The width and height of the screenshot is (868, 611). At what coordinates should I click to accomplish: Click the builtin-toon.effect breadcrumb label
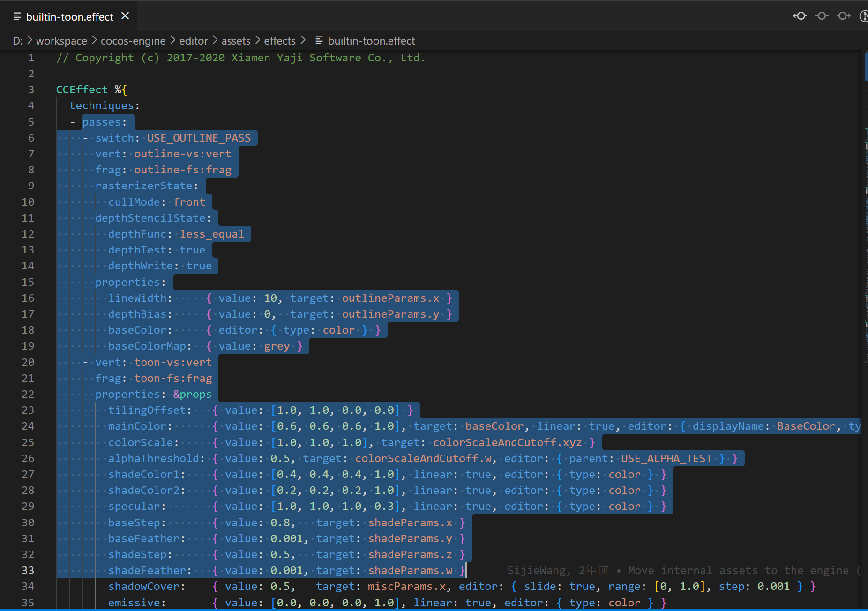[x=372, y=41]
